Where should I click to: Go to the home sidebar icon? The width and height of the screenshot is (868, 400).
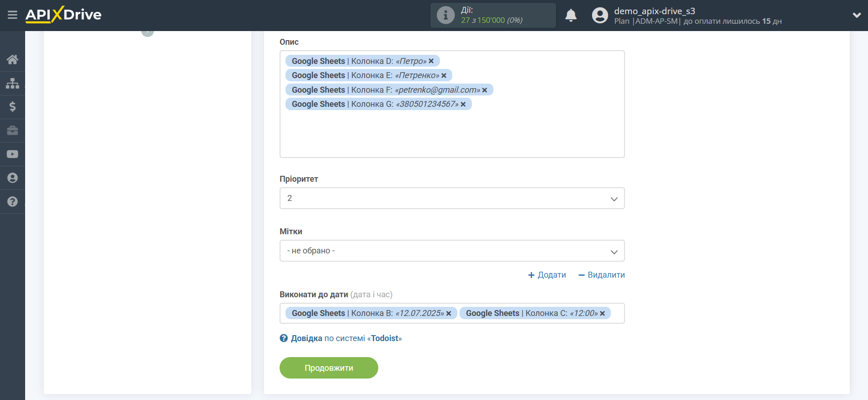tap(12, 59)
